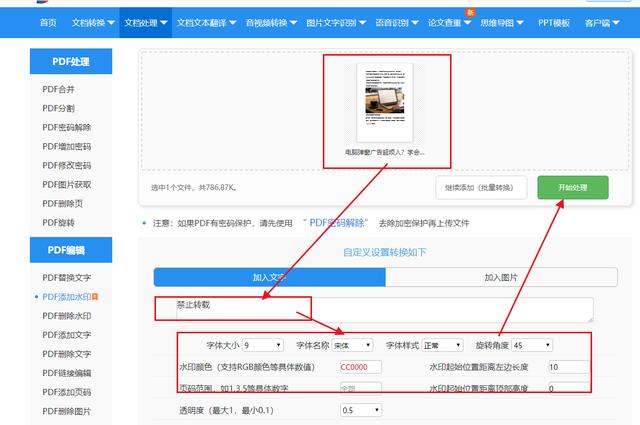Expand the 音视频转换 dropdown menu
The width and height of the screenshot is (640, 425).
click(x=271, y=23)
